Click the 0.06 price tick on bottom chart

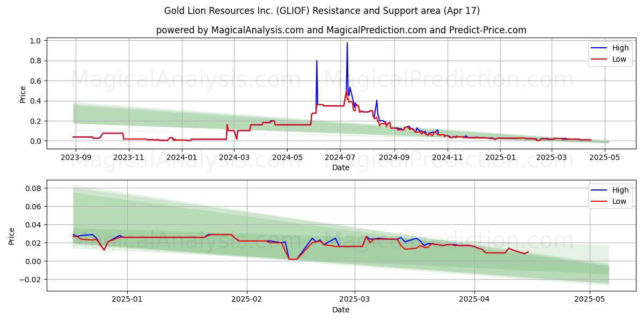pos(33,207)
